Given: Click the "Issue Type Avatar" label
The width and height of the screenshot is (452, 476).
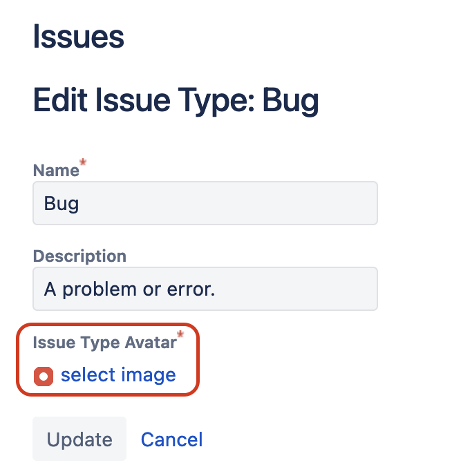Looking at the screenshot, I should click(x=105, y=343).
